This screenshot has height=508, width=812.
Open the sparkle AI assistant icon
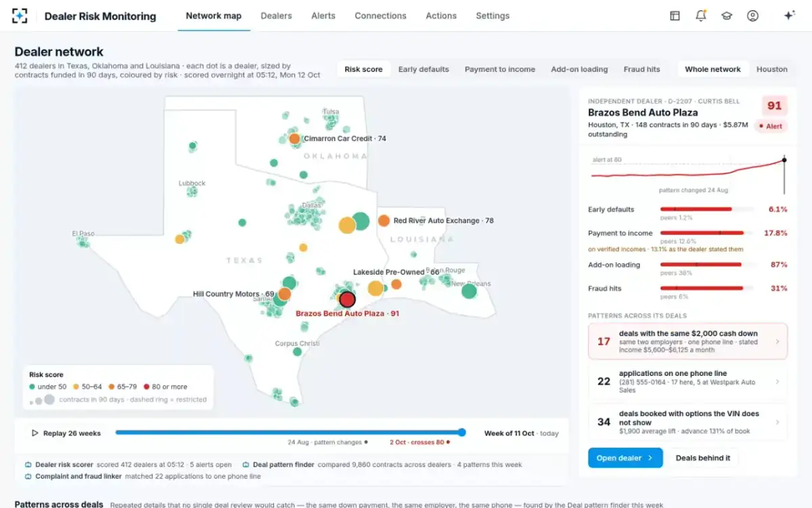789,16
